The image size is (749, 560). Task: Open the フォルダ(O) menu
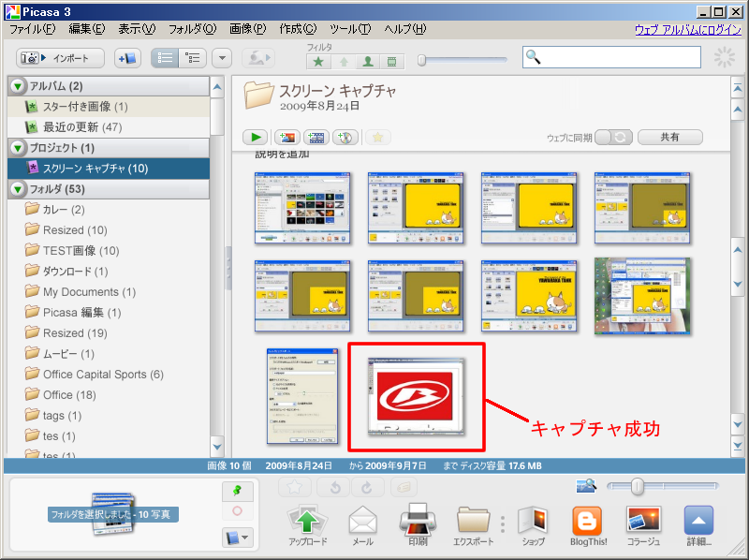coord(193,29)
